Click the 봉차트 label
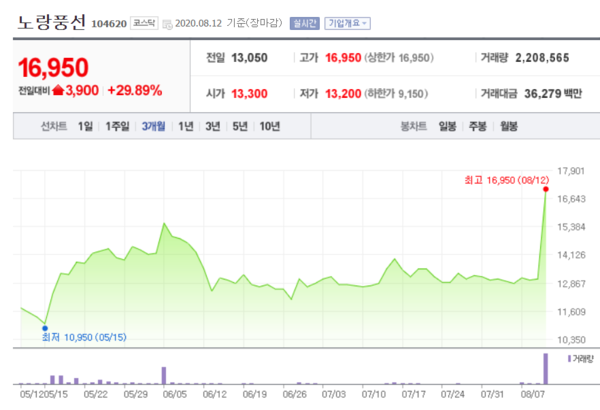The height and width of the screenshot is (410, 600). [x=414, y=126]
